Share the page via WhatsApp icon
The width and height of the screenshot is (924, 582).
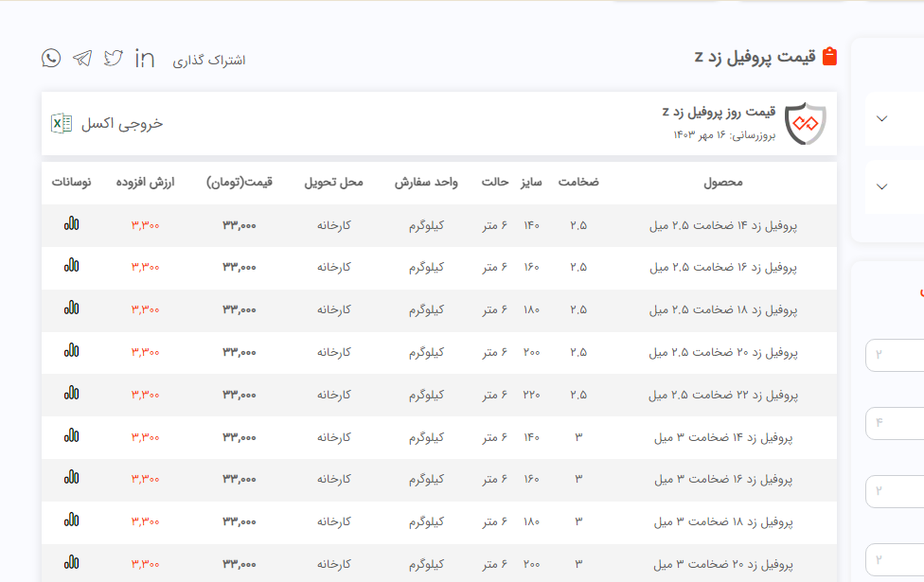51,59
